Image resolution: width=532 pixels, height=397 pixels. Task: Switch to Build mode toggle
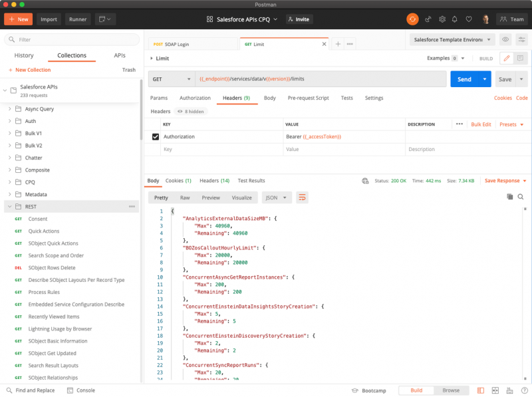(416, 390)
